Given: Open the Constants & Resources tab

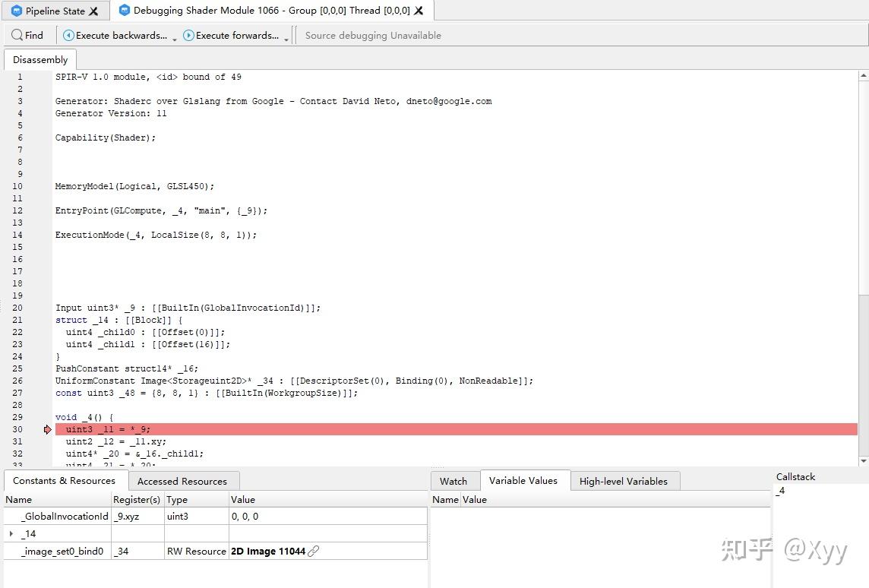Looking at the screenshot, I should (x=65, y=480).
